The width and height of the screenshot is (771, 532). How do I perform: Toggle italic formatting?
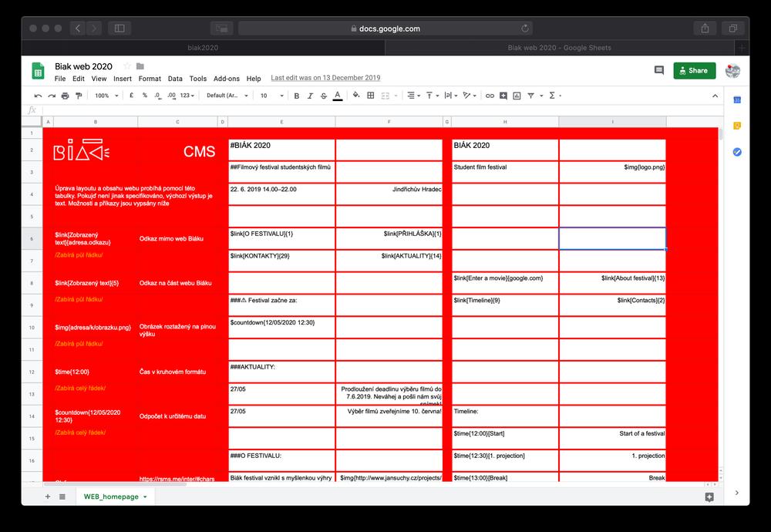(x=310, y=96)
